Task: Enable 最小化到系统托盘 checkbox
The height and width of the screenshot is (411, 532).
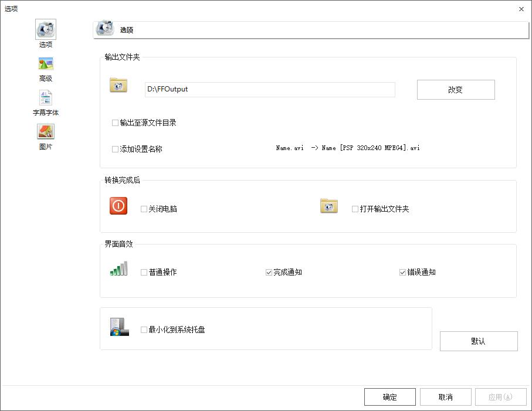Action: (x=144, y=330)
